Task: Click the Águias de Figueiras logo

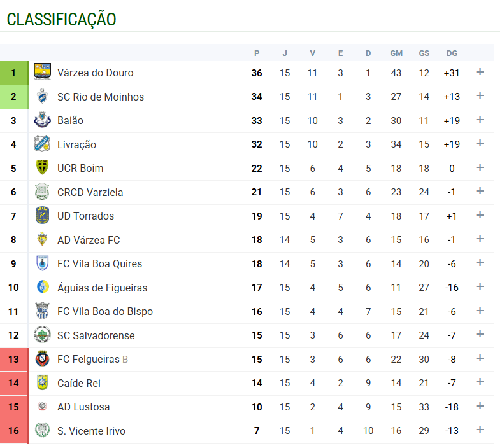Action: [42, 288]
